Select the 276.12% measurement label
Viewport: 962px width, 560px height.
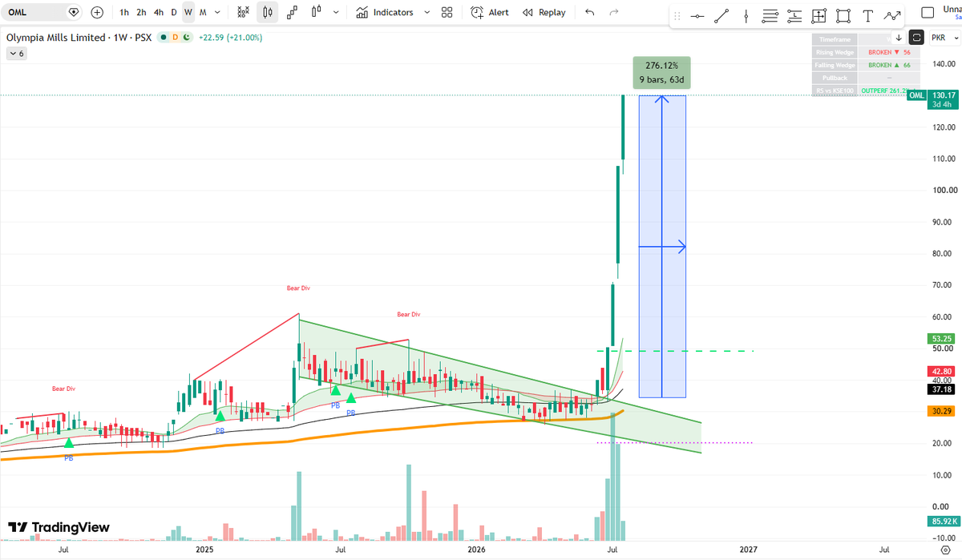click(x=661, y=72)
